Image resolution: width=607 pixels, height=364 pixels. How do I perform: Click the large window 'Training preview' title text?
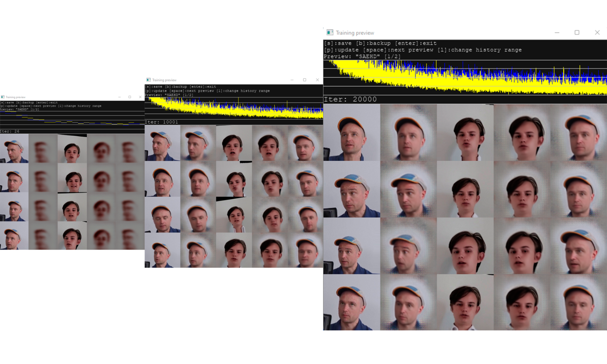355,33
